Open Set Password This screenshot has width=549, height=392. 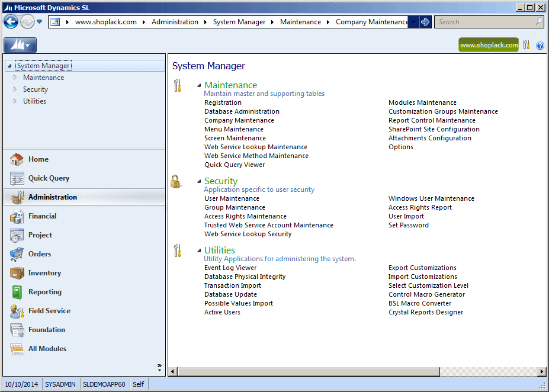(x=408, y=225)
